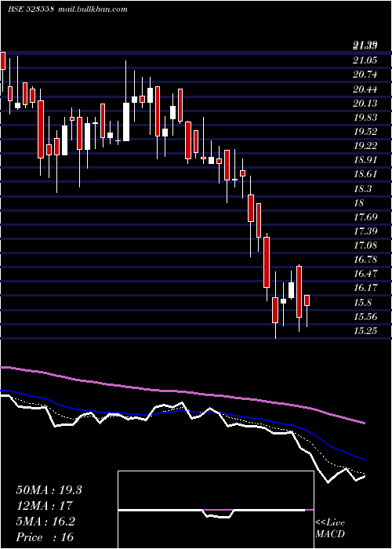Click the last red candlestick on the right
Viewport: 392px width, 549px height.
point(307,300)
